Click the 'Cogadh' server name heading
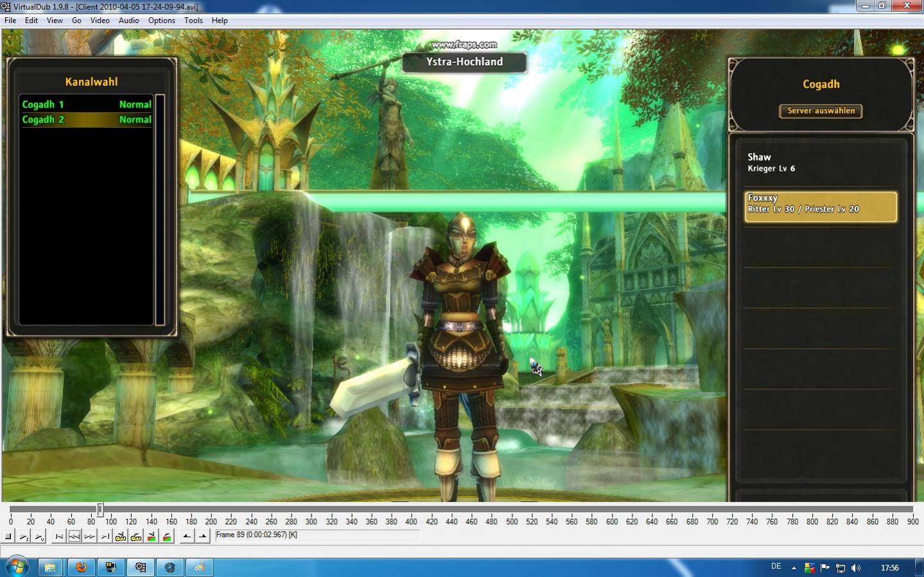The image size is (924, 577). [x=821, y=84]
